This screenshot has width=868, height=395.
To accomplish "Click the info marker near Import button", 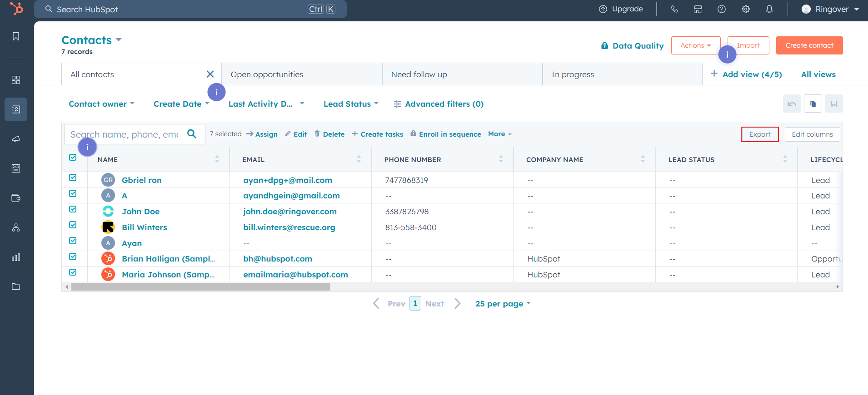I will click(727, 54).
